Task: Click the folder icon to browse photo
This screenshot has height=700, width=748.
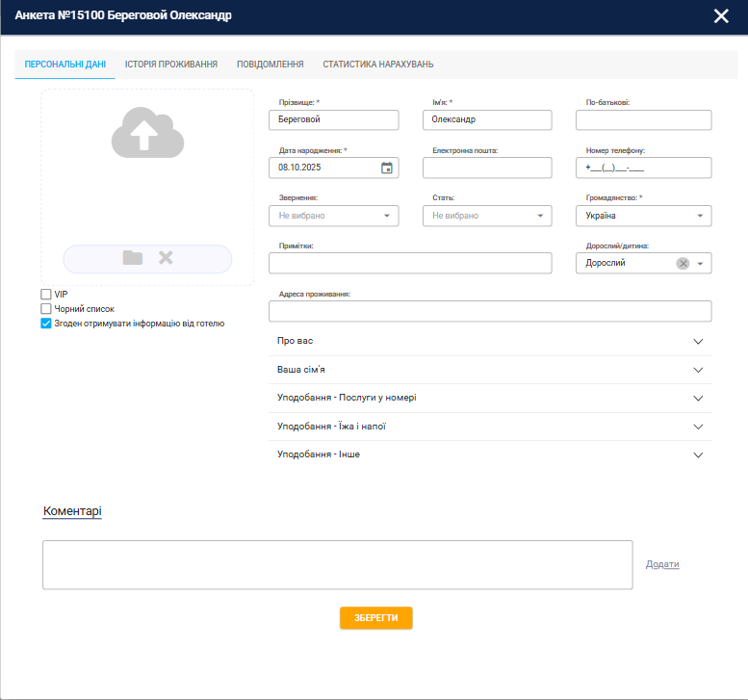Action: 132,258
